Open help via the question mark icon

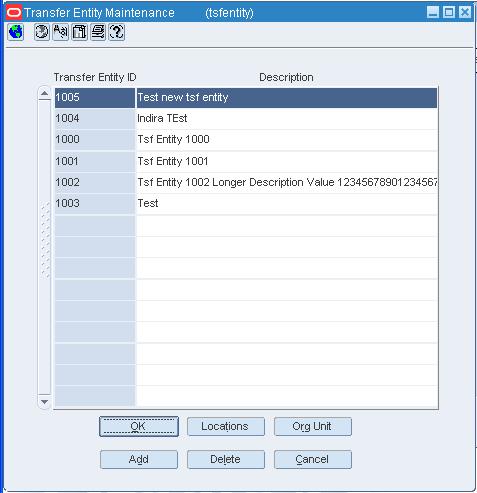(117, 32)
